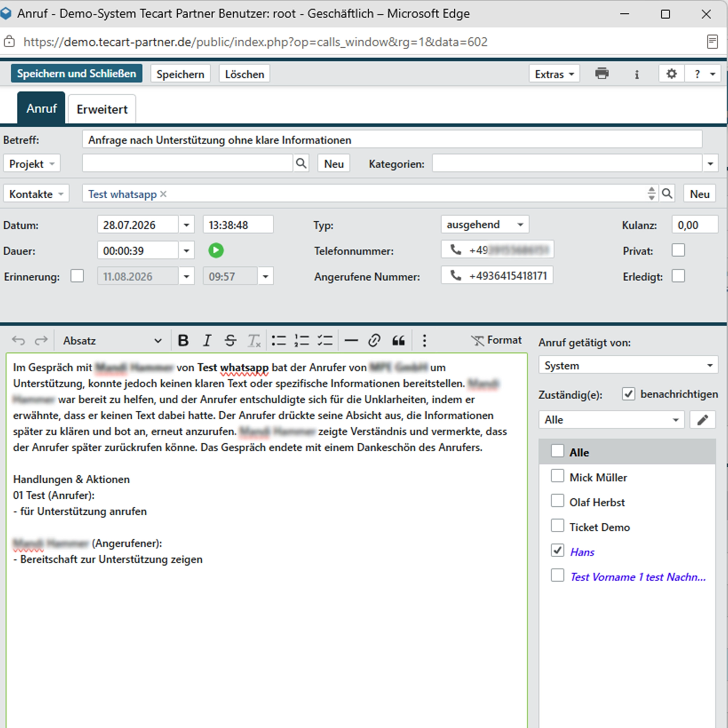
Task: Uncheck the Hans checkbox
Action: coord(557,550)
